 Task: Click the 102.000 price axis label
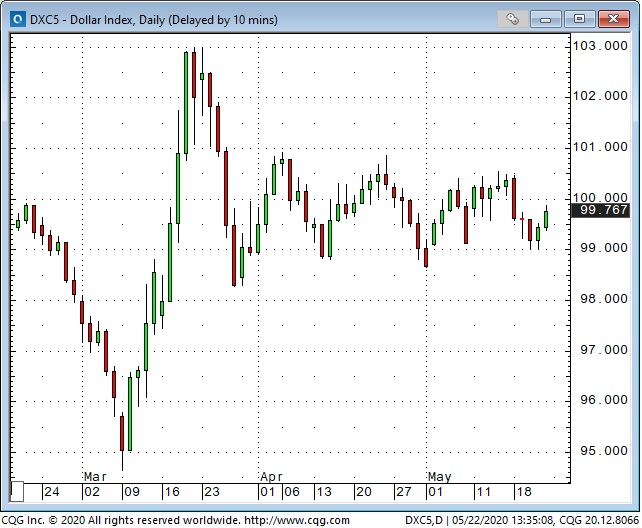[600, 96]
